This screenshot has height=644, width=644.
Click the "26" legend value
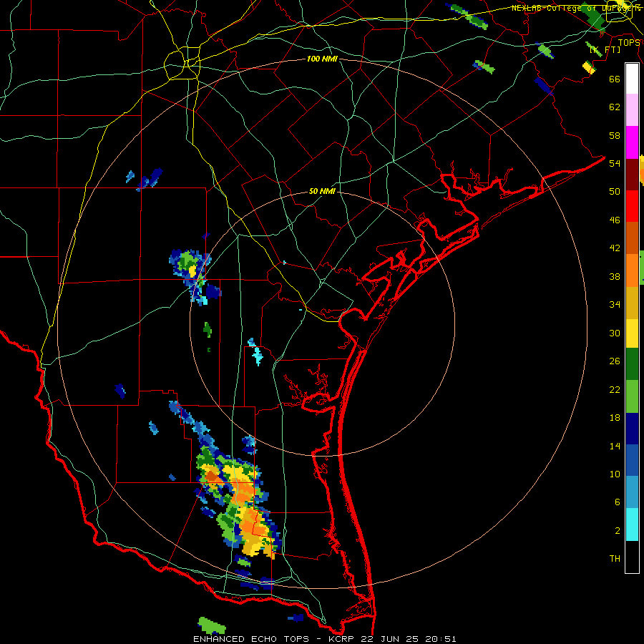(x=615, y=361)
